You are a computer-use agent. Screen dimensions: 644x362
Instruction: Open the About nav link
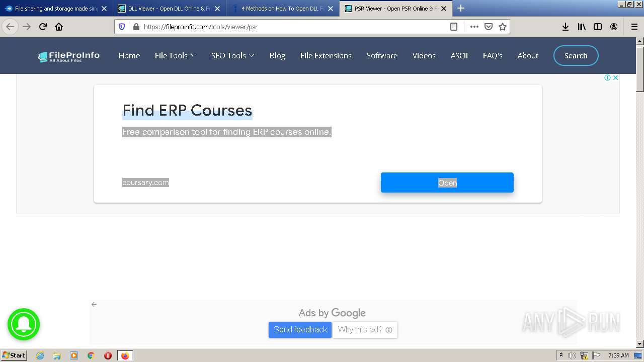[528, 55]
